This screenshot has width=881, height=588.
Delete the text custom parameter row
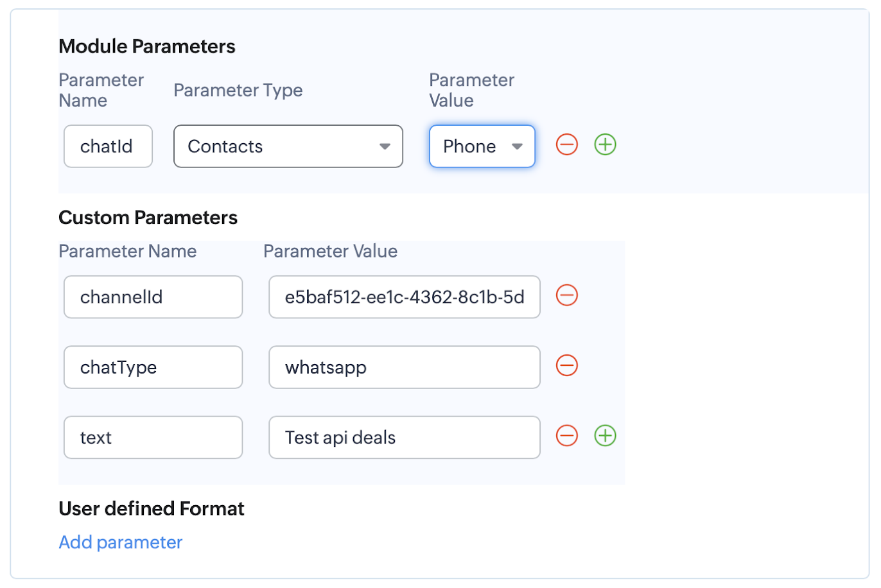[x=566, y=437]
